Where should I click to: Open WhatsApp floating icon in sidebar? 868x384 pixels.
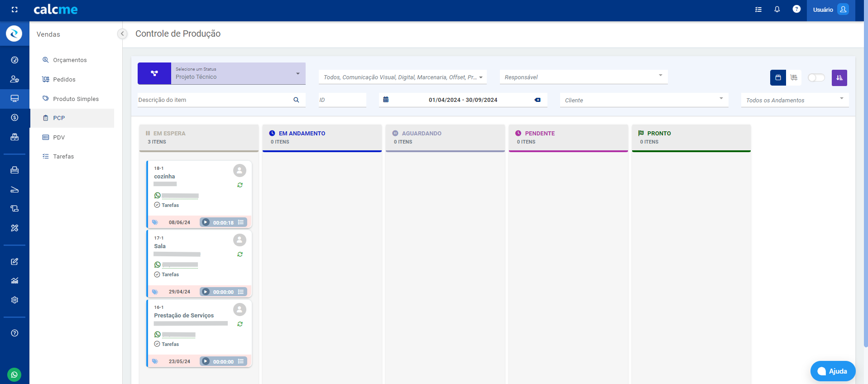[x=14, y=374]
